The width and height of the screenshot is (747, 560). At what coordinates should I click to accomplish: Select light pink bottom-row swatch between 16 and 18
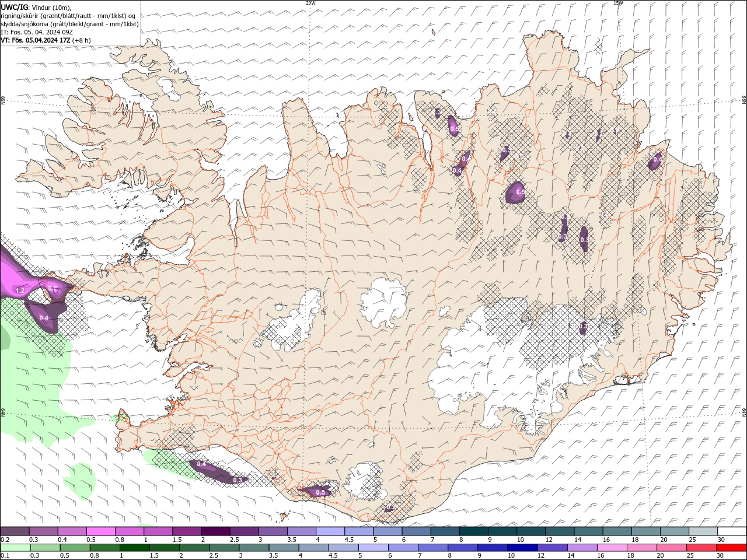[x=612, y=548]
